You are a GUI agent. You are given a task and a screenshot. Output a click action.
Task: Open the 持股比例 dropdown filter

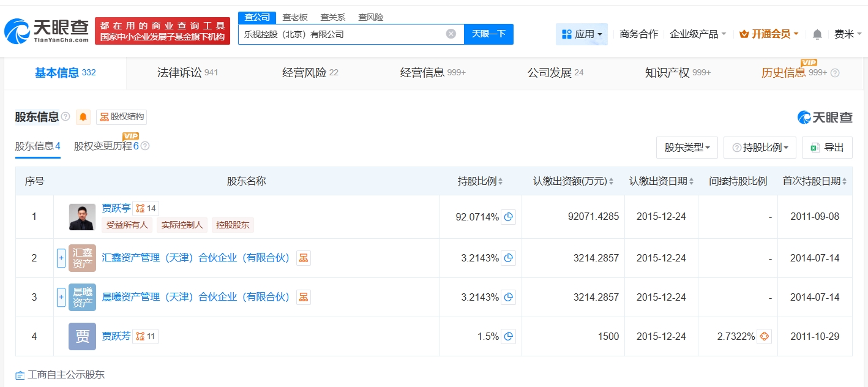pos(760,148)
